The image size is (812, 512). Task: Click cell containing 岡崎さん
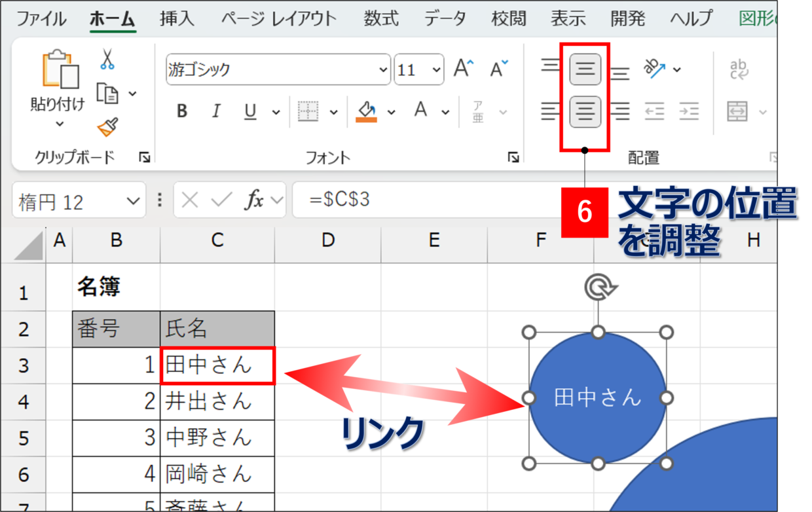pyautogui.click(x=217, y=474)
